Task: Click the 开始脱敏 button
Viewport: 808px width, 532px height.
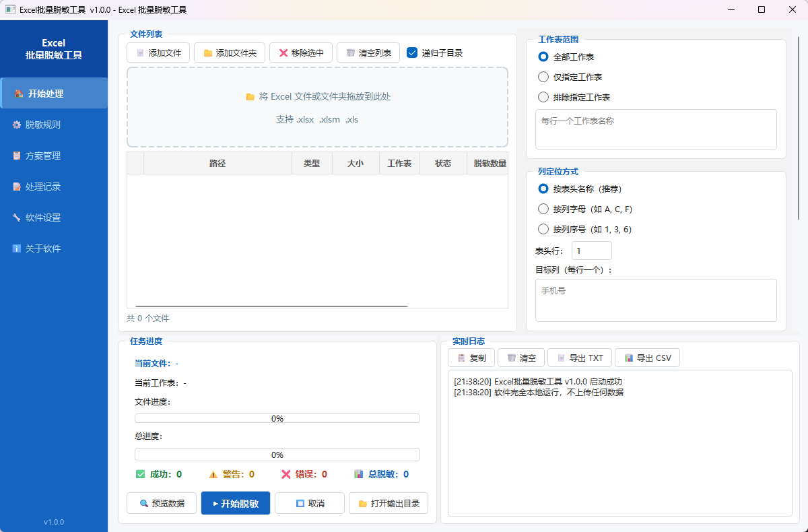Action: tap(236, 503)
